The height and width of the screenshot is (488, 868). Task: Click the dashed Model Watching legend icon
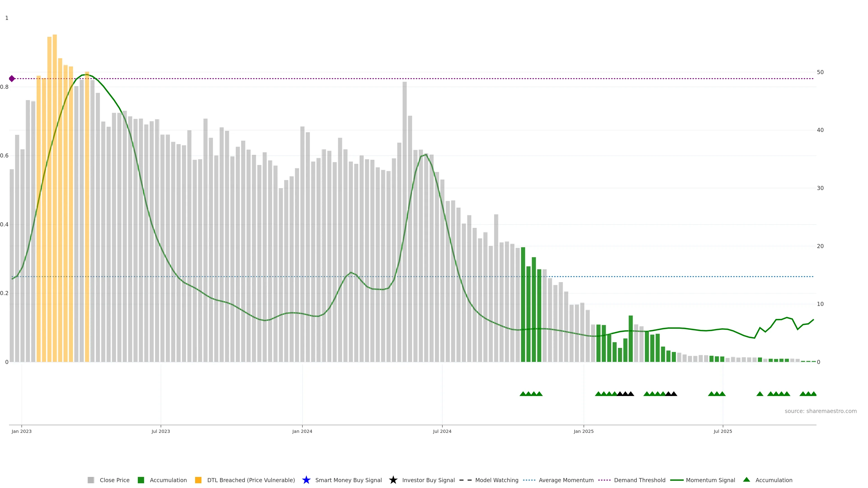[465, 480]
